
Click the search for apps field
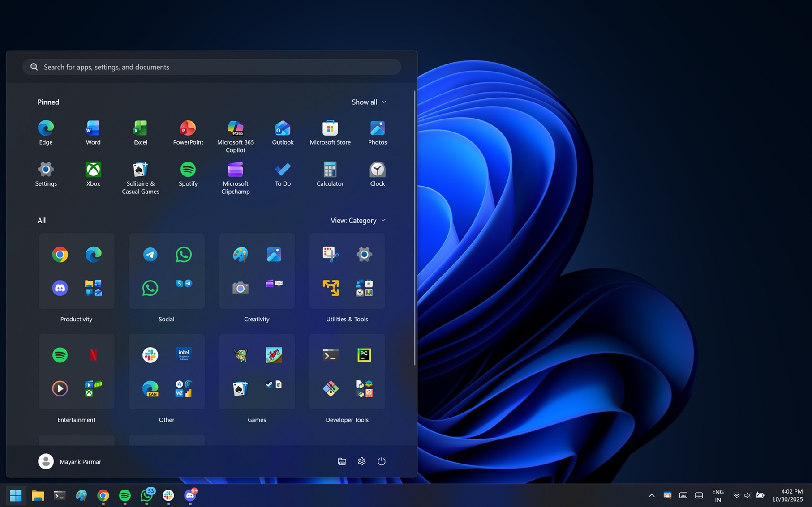pyautogui.click(x=211, y=67)
